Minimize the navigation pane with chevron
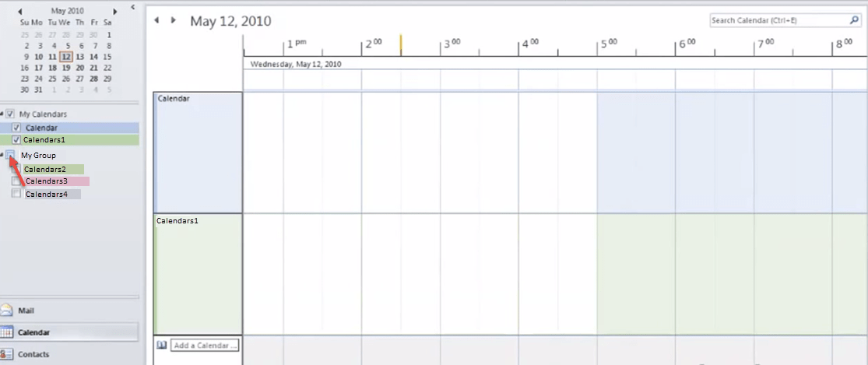This screenshot has width=868, height=365. click(x=132, y=7)
